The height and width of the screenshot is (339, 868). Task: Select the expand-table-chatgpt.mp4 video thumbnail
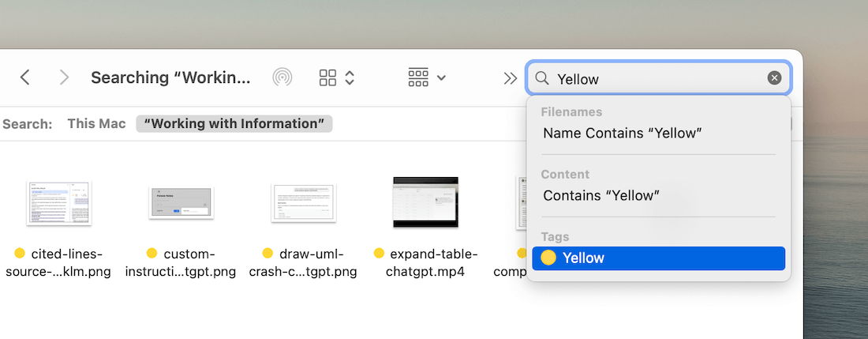coord(426,202)
